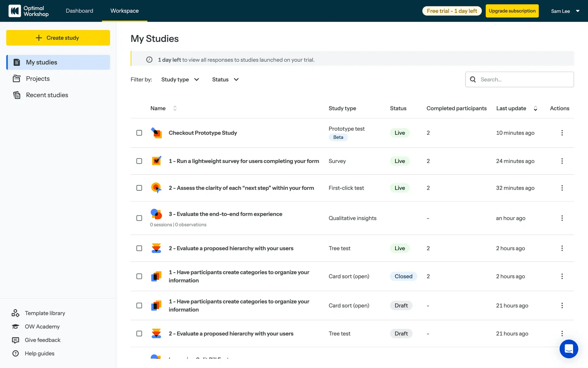
Task: Click the Optimal Workshop logo icon
Action: click(x=15, y=11)
